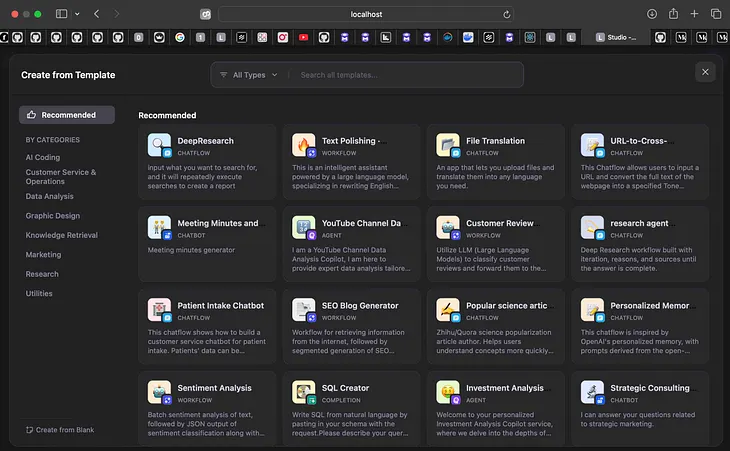Click the File Translation folder icon
The image size is (730, 451).
point(448,145)
